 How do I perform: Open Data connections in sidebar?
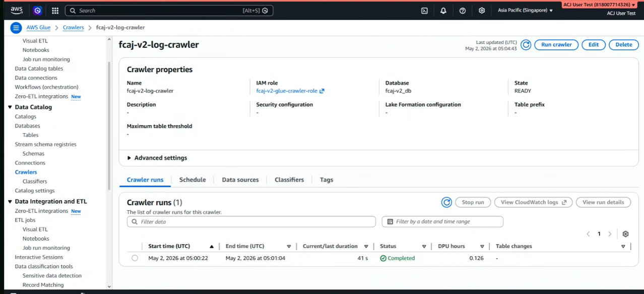(x=36, y=78)
